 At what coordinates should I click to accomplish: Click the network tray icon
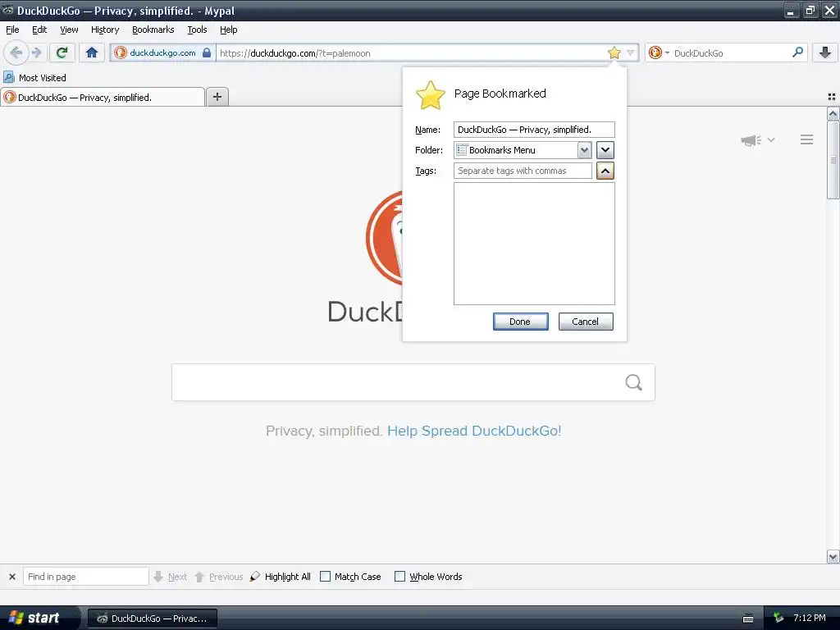[x=778, y=618]
